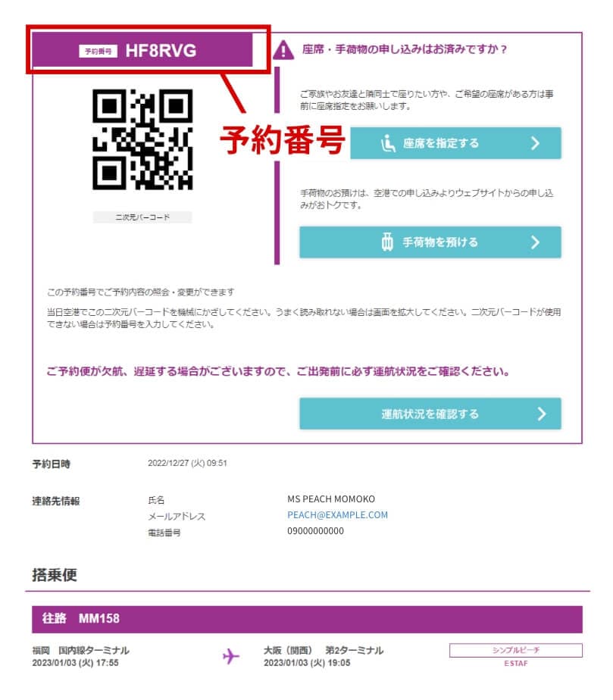Select the 座席を指定する seat selection button
The width and height of the screenshot is (613, 700).
pyautogui.click(x=455, y=143)
